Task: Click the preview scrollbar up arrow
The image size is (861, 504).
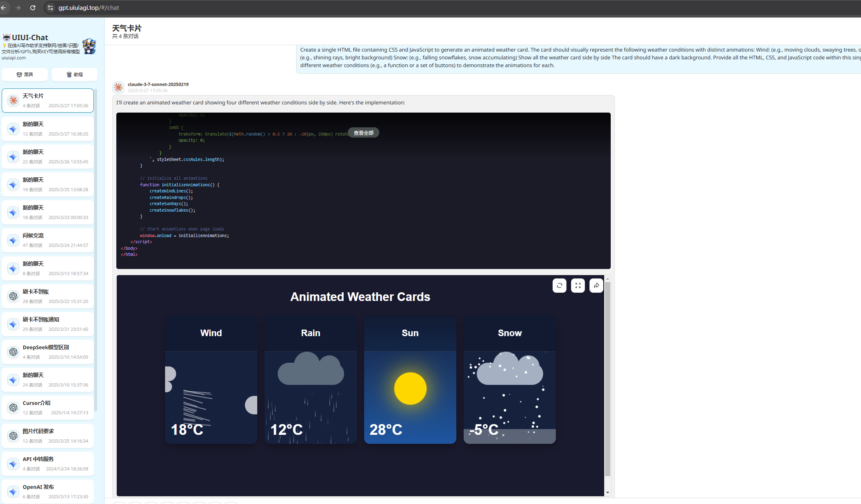Action: 607,279
